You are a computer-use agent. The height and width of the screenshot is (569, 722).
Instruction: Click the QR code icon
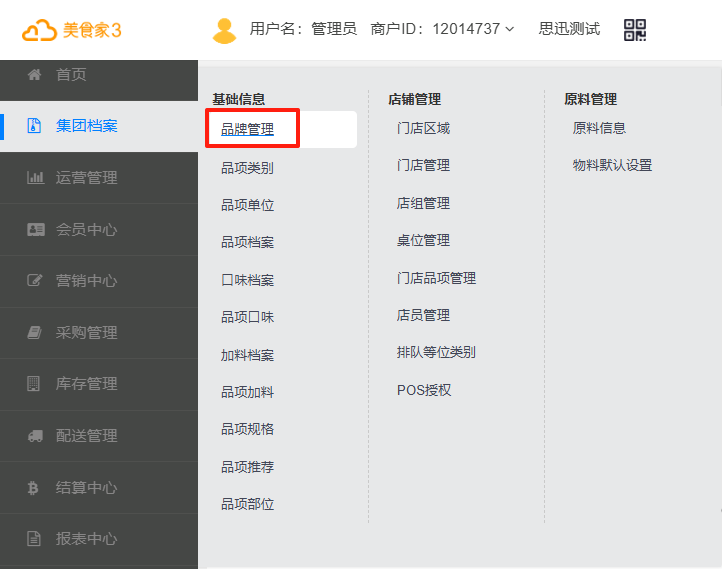pos(635,30)
